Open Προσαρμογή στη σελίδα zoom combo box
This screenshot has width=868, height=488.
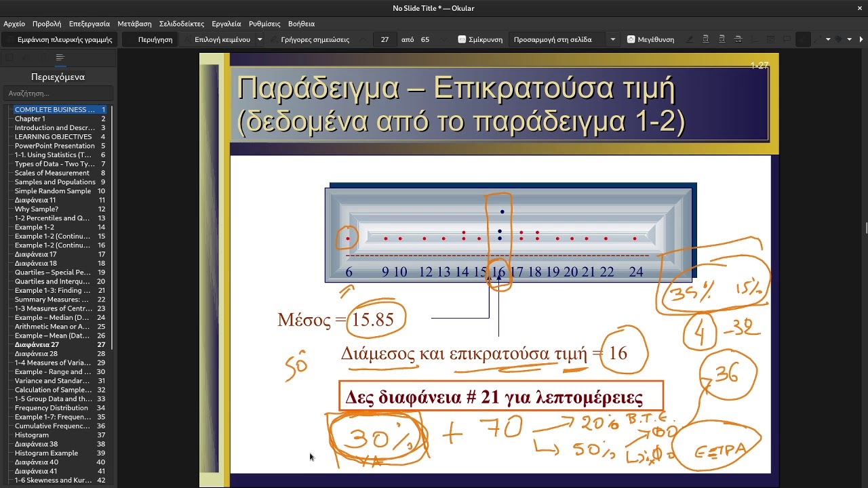tap(564, 39)
